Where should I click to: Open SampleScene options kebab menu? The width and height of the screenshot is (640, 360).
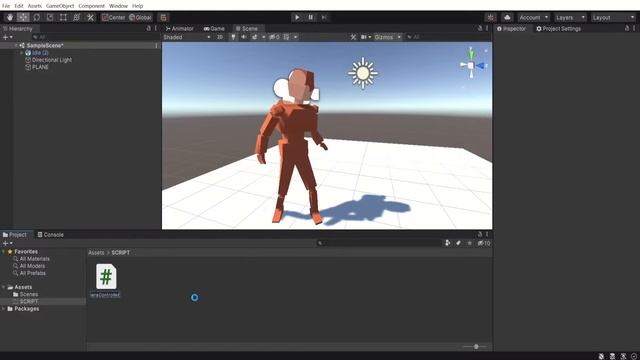[x=156, y=46]
